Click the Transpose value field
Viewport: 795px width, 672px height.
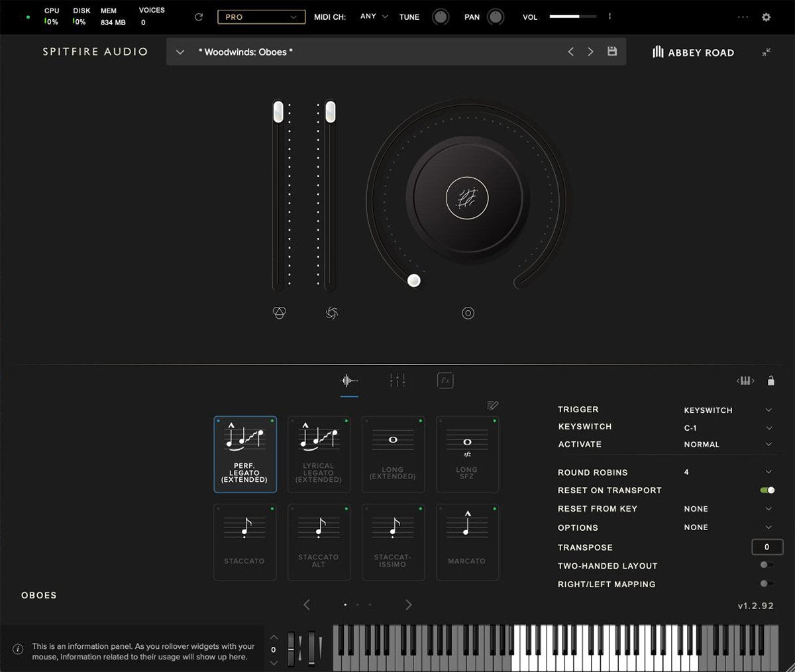pyautogui.click(x=767, y=547)
